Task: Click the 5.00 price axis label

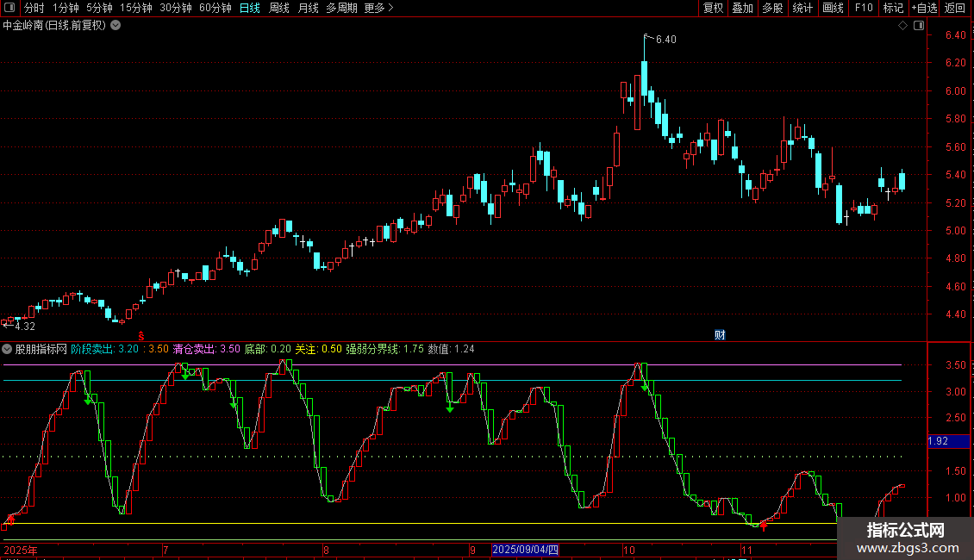Action: coord(955,230)
